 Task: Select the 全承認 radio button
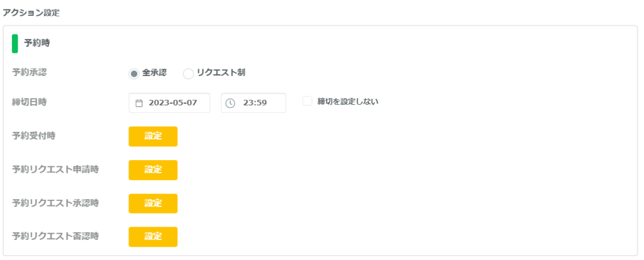pyautogui.click(x=134, y=74)
